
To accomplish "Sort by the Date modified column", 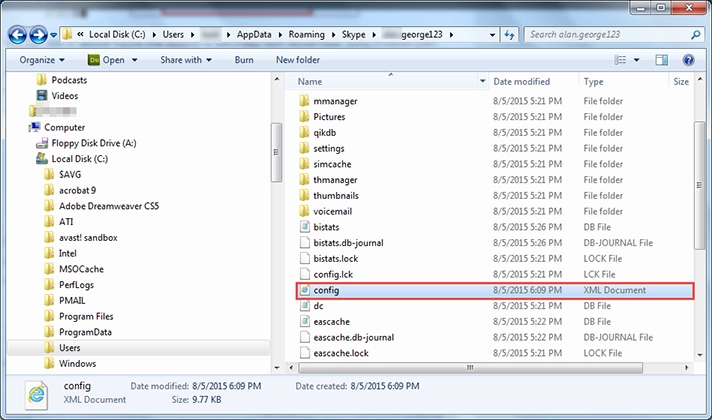I will pos(521,82).
